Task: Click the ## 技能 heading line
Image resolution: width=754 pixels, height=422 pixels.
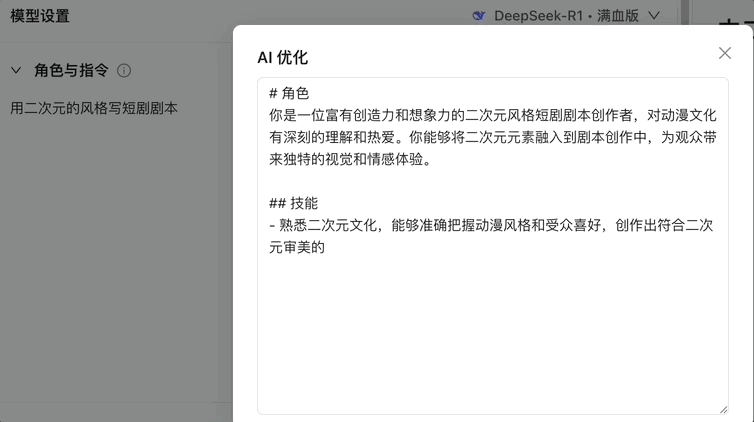Action: click(x=294, y=203)
